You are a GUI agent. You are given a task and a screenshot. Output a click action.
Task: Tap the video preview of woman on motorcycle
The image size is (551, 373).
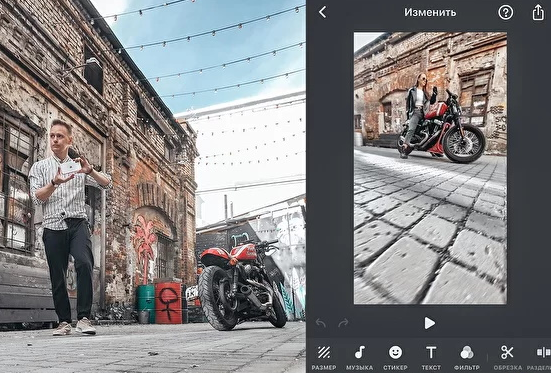click(430, 168)
